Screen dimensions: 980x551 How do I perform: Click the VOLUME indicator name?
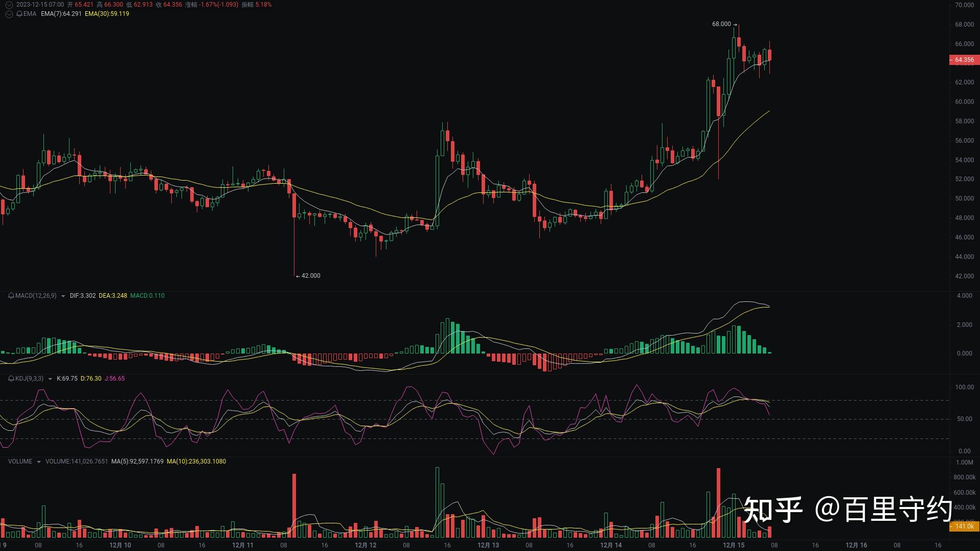click(20, 461)
